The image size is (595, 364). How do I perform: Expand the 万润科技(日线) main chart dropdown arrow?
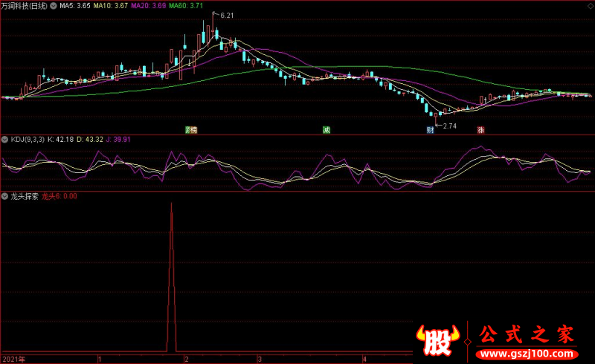pos(54,6)
